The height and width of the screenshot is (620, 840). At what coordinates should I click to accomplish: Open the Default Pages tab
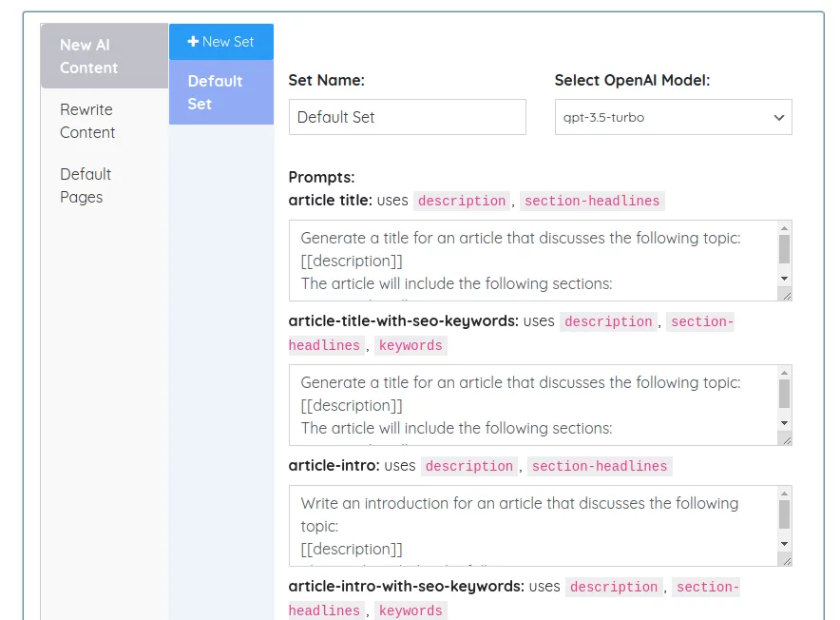click(x=105, y=185)
